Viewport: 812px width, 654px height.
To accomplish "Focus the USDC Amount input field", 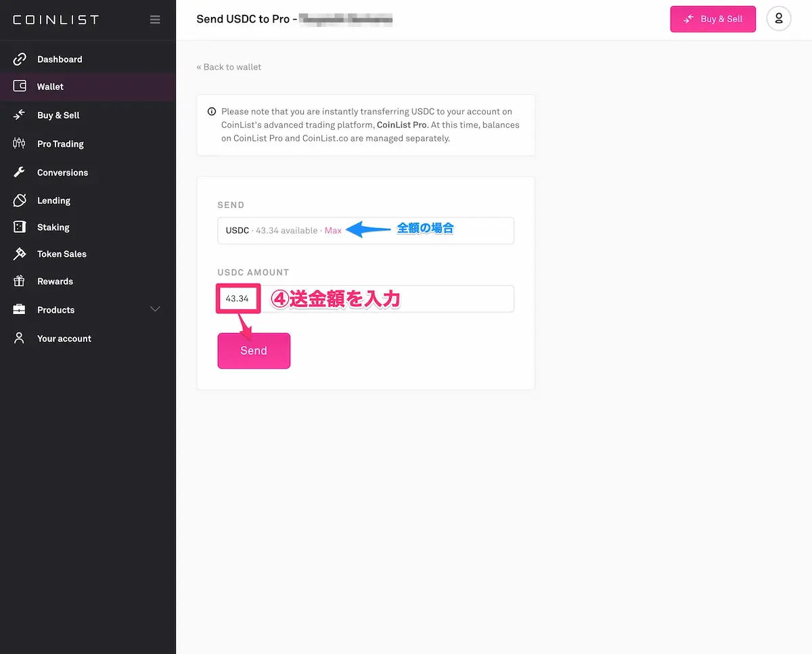I will click(x=365, y=299).
